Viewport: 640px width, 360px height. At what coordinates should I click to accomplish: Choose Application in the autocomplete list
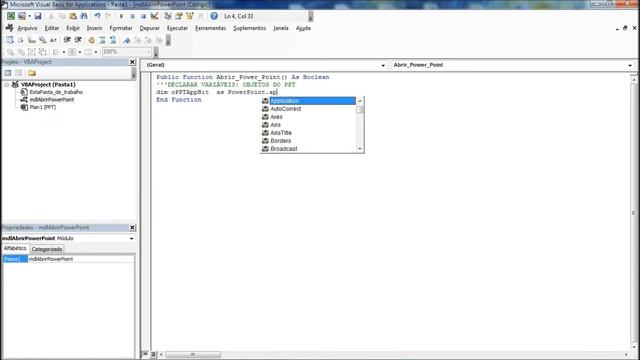pyautogui.click(x=309, y=101)
